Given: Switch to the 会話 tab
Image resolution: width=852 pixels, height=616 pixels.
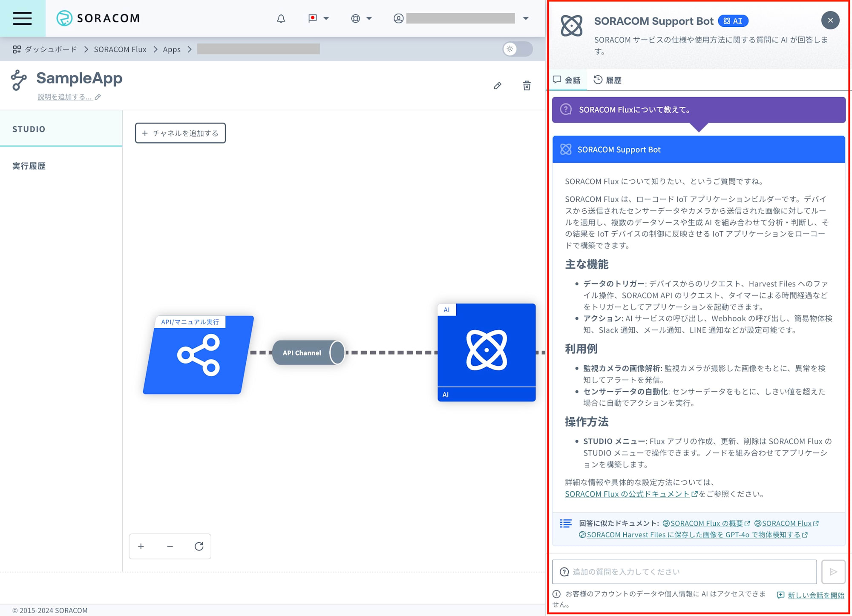Looking at the screenshot, I should pyautogui.click(x=567, y=80).
